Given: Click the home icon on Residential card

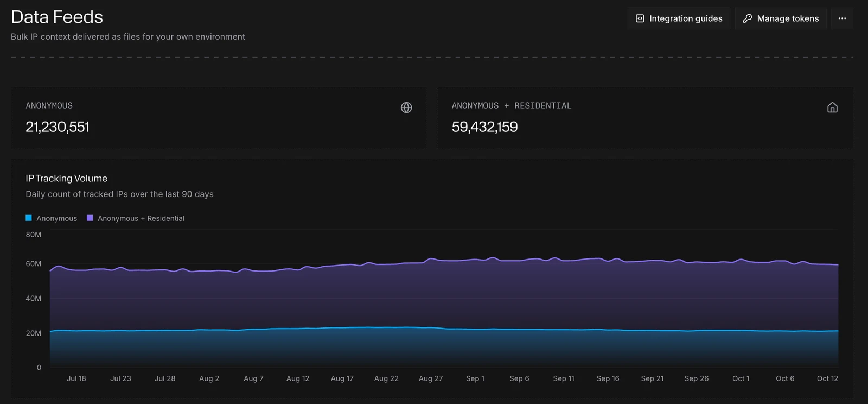Looking at the screenshot, I should (x=832, y=108).
